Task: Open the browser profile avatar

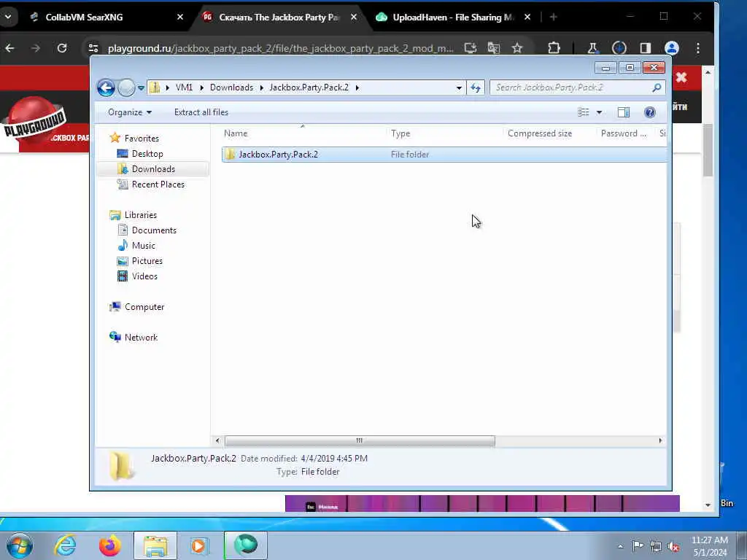Action: (672, 48)
